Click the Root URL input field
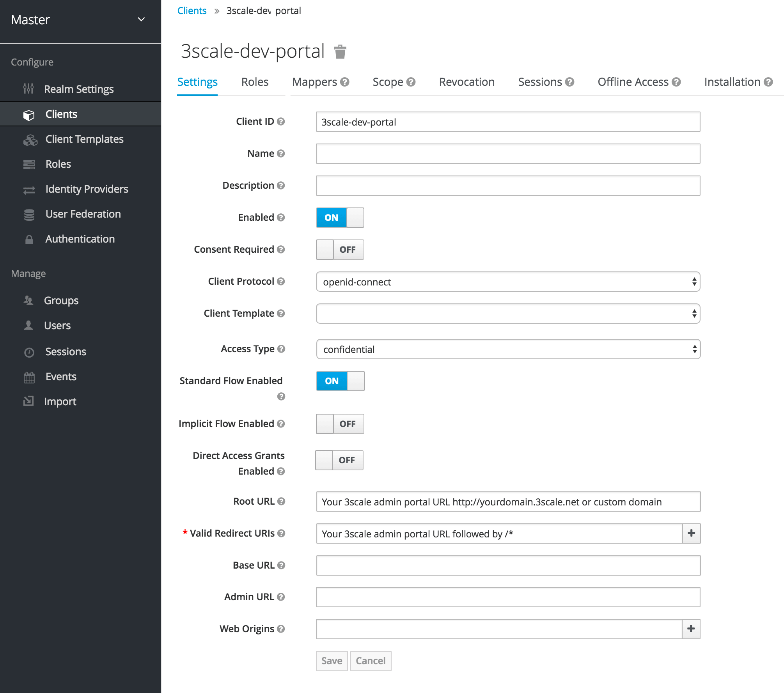 508,501
